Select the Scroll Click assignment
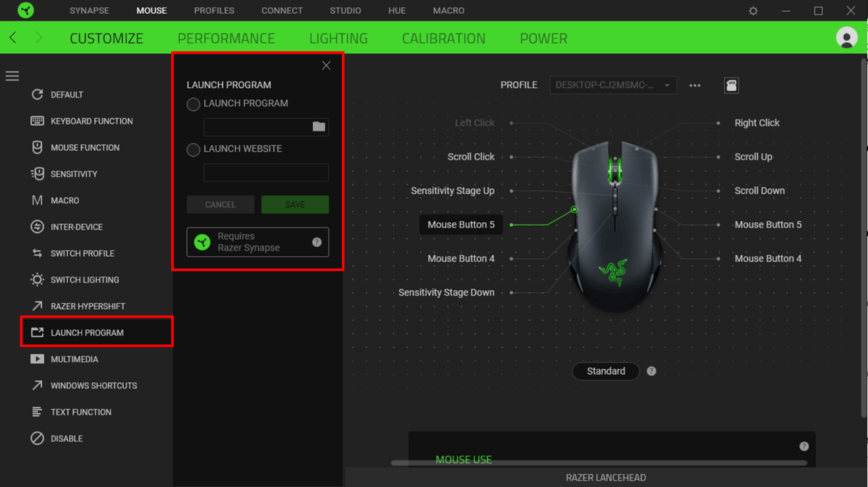 pyautogui.click(x=471, y=157)
